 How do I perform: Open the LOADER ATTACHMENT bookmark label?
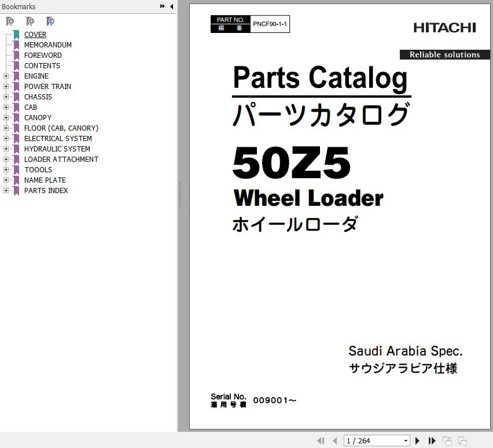pyautogui.click(x=61, y=160)
